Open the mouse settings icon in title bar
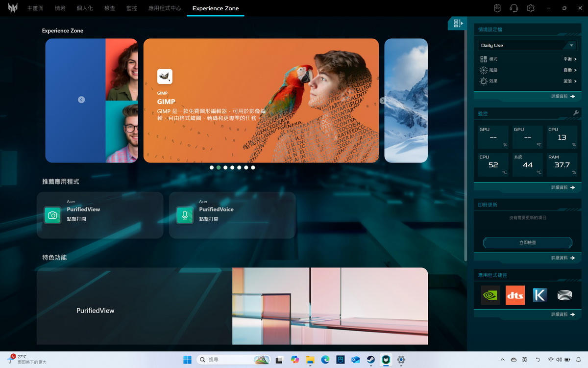588x368 pixels. click(x=497, y=8)
